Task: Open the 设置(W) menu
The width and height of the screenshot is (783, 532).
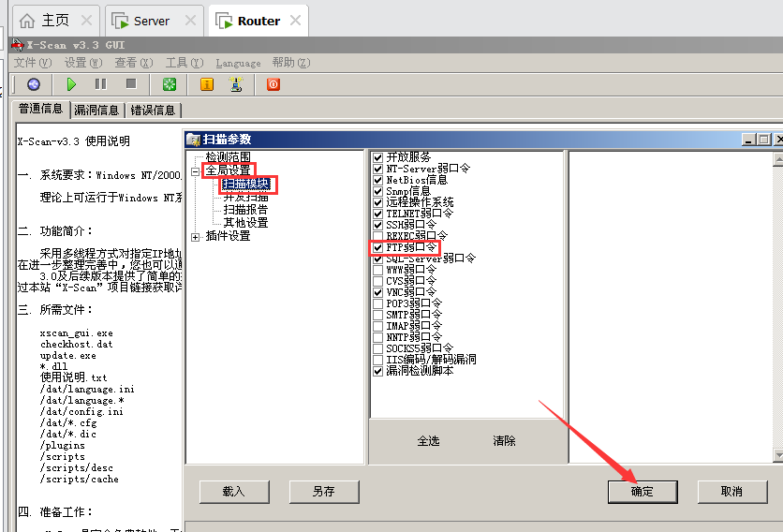Action: pos(83,63)
